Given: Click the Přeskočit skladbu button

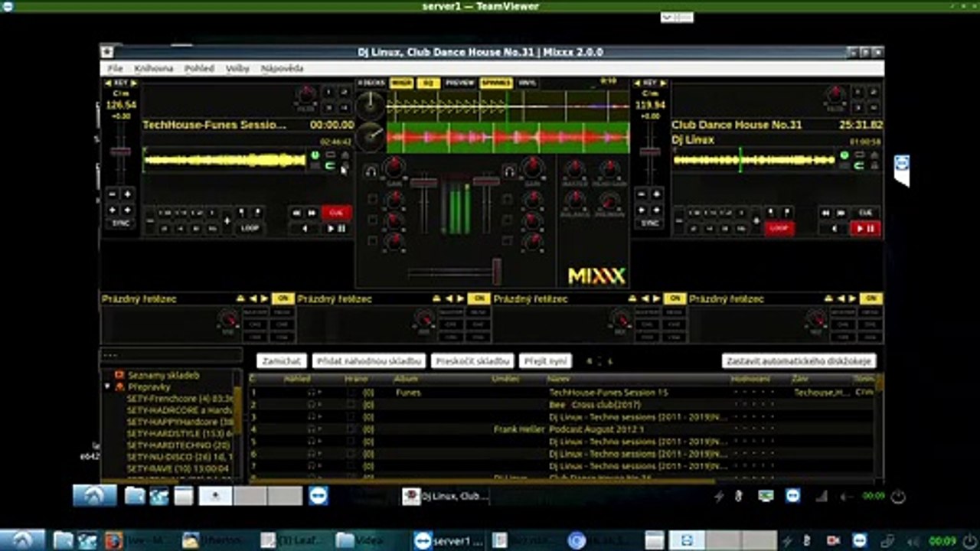Looking at the screenshot, I should coord(472,360).
